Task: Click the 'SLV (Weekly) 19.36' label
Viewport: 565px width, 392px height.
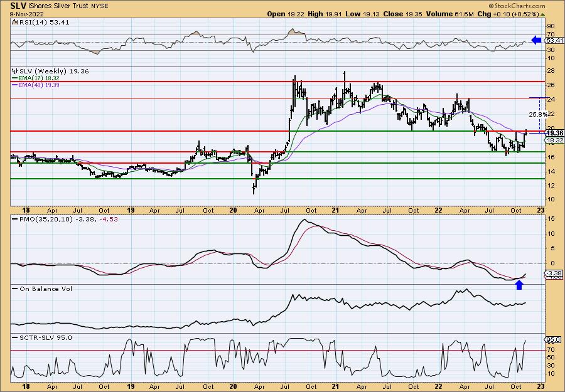Action: [x=53, y=71]
